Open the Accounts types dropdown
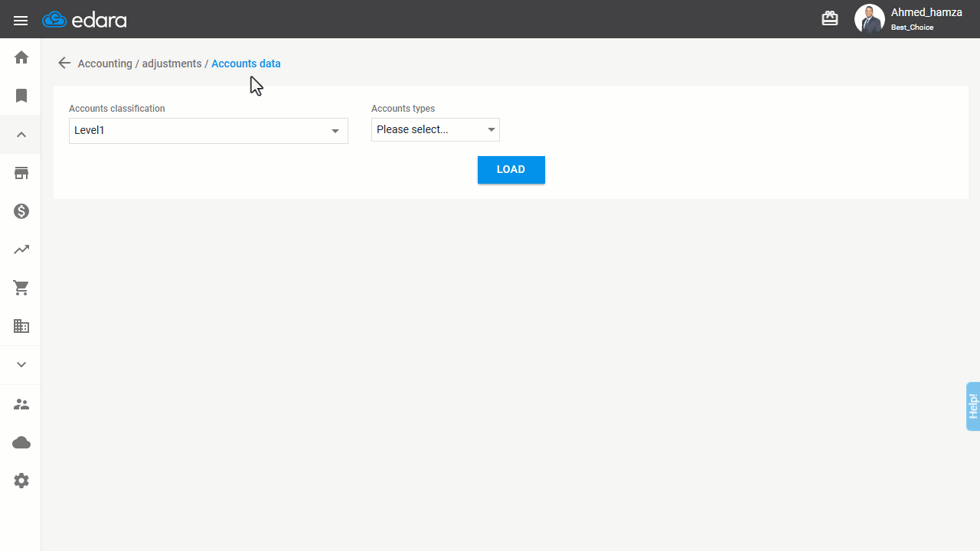This screenshot has height=551, width=980. click(436, 129)
